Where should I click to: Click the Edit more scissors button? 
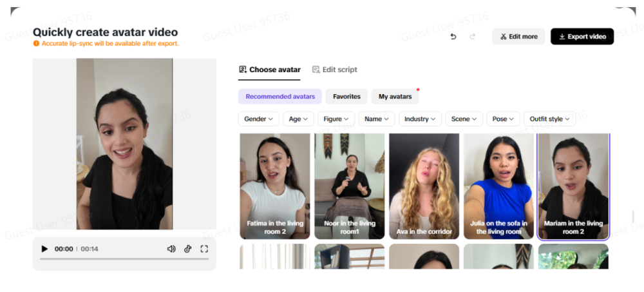(518, 37)
